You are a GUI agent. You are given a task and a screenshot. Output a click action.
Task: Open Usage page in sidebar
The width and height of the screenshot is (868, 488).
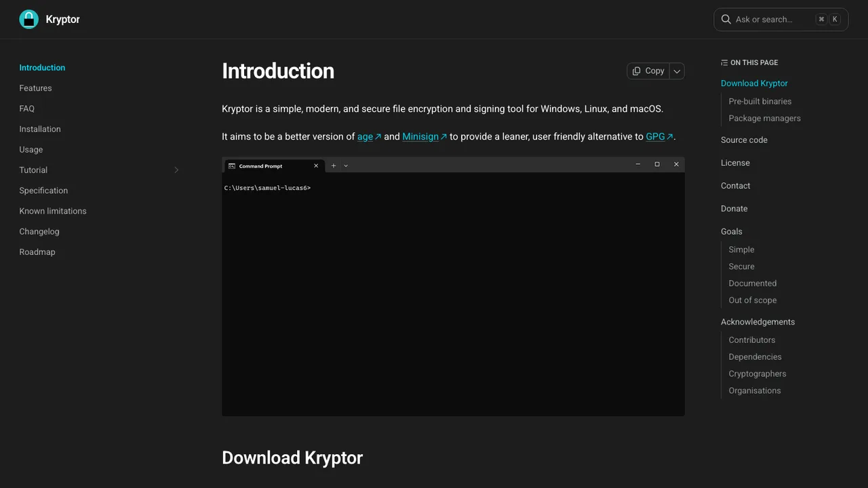(x=31, y=149)
